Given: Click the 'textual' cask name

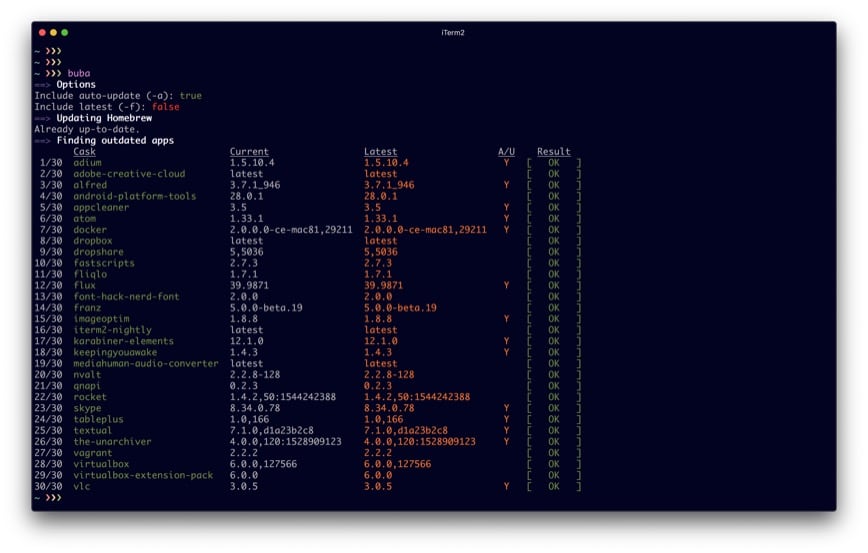Looking at the screenshot, I should click(92, 430).
